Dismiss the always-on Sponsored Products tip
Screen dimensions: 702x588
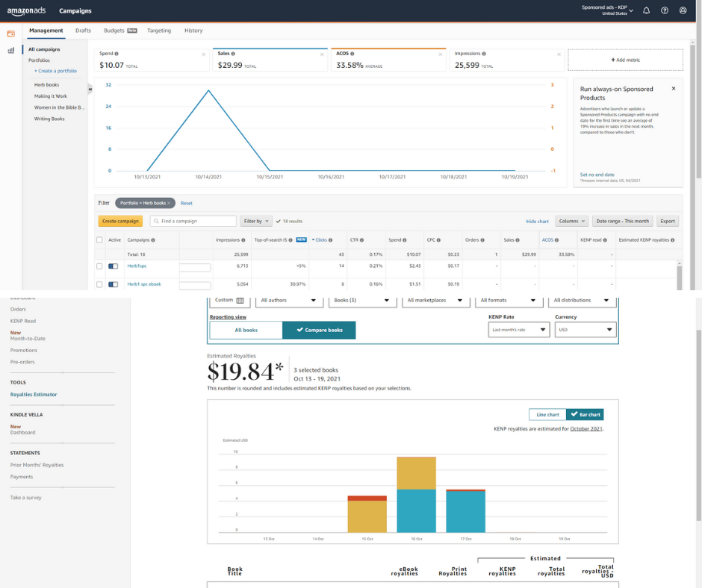point(673,88)
